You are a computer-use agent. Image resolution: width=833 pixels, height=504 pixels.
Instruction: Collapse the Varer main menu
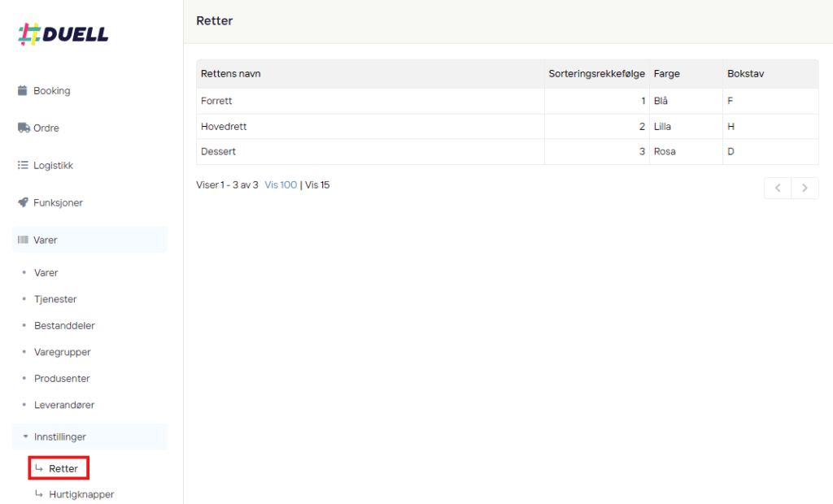tap(46, 240)
